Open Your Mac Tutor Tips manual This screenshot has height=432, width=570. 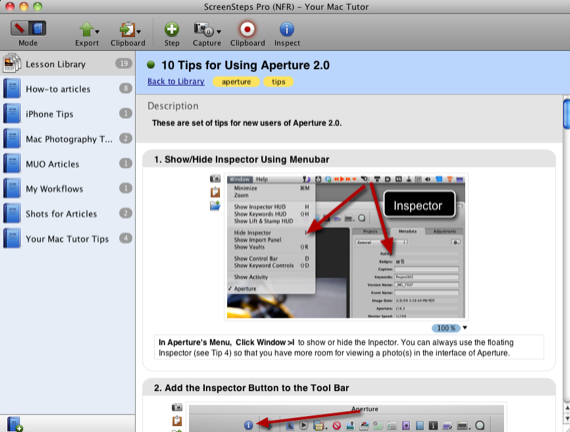click(x=68, y=239)
